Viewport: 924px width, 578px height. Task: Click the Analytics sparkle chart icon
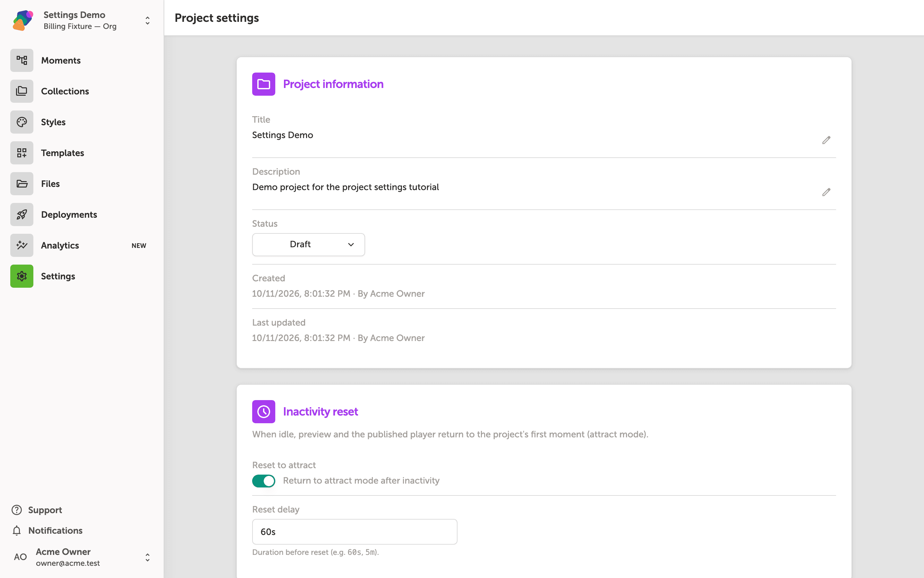[x=22, y=245]
